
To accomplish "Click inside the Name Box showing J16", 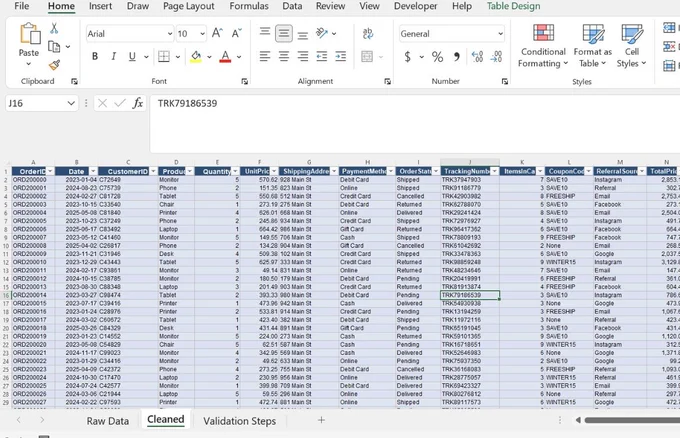I will pos(35,103).
